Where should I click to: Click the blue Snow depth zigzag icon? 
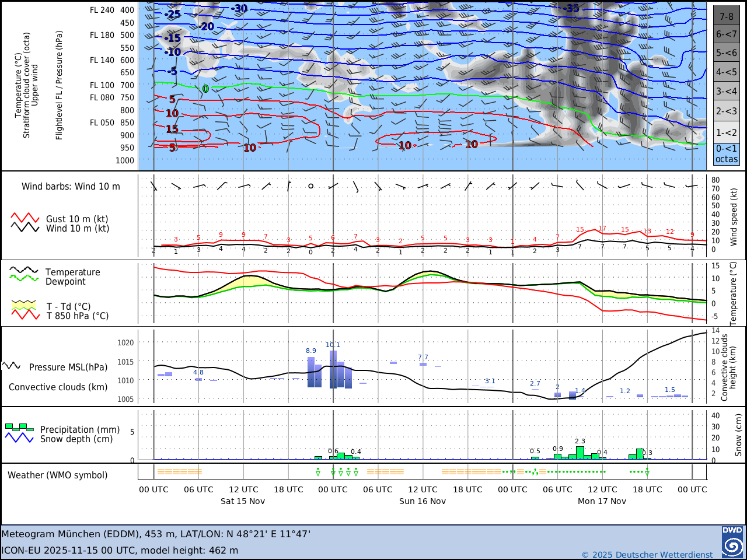(19, 437)
